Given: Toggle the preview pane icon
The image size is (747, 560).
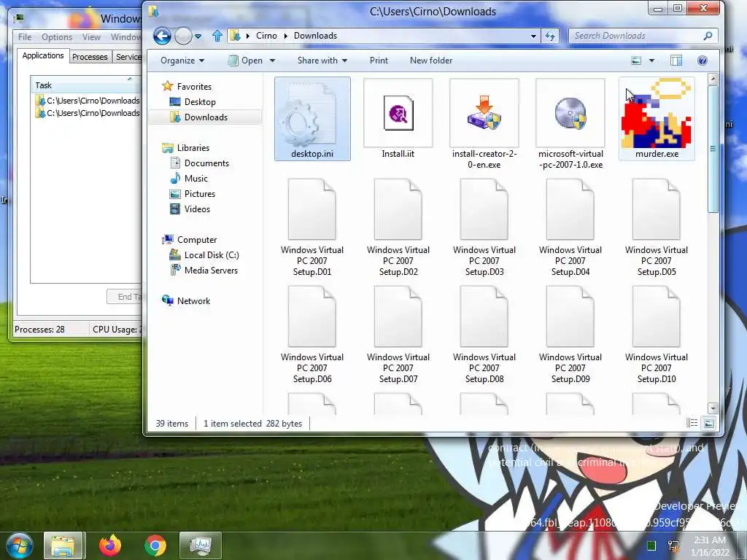Looking at the screenshot, I should 676,61.
